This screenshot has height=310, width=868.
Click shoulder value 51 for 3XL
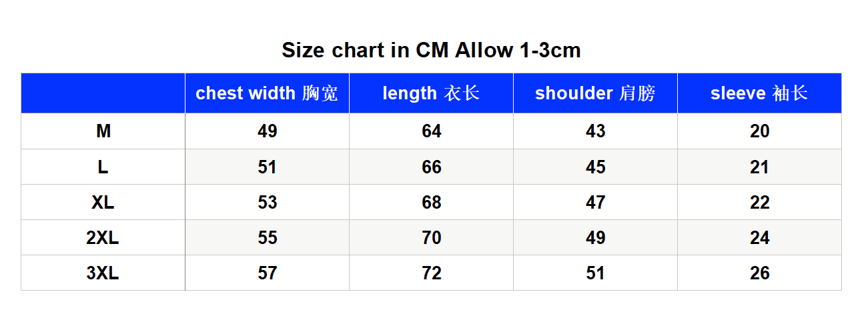[595, 273]
